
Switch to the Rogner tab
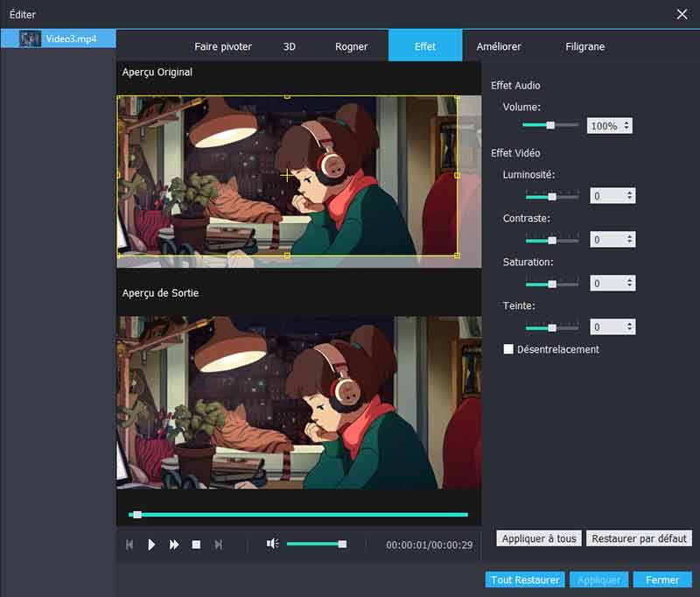tap(351, 46)
